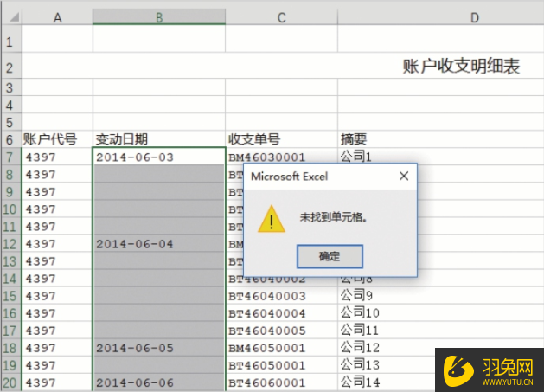Select empty date cell in row 8

pyautogui.click(x=159, y=174)
